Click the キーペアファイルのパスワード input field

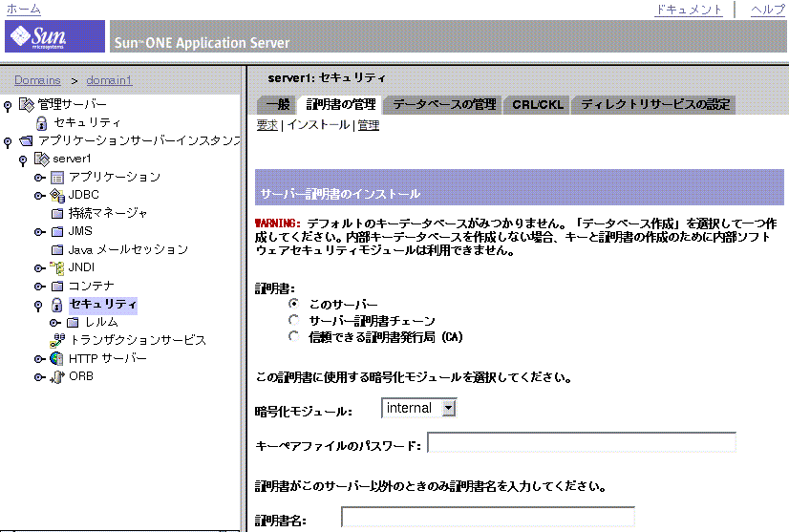point(582,442)
